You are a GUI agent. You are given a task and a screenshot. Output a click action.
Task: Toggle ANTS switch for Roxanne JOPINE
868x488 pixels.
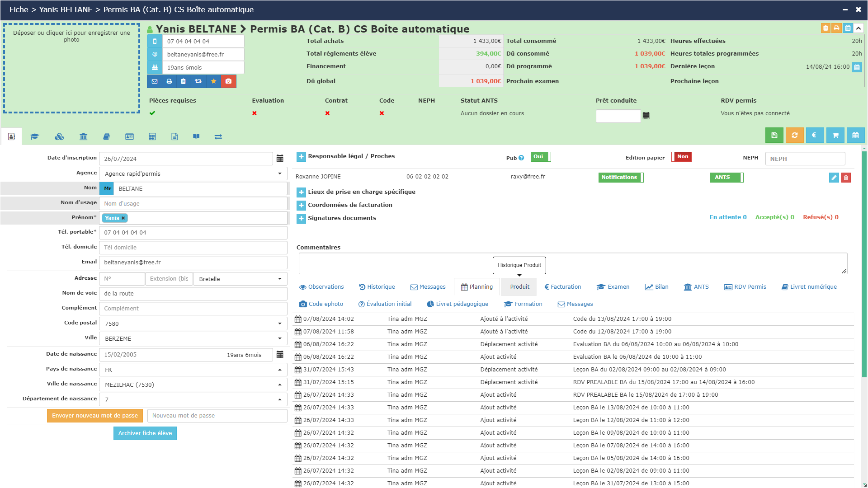726,178
